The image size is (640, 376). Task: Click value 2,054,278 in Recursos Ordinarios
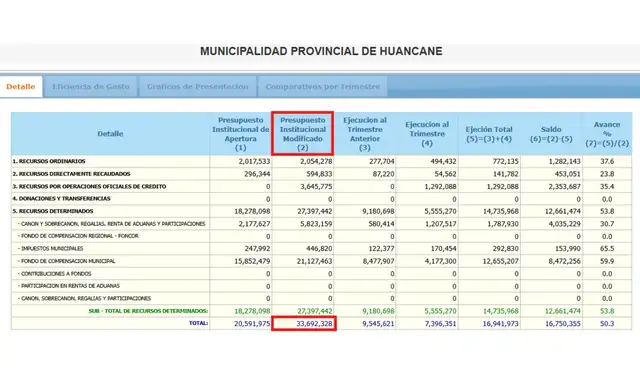(316, 162)
